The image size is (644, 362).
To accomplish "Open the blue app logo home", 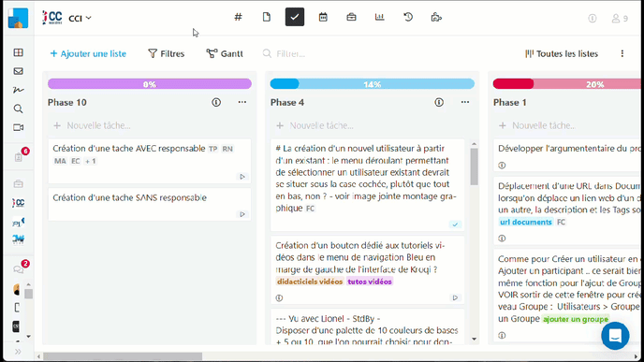I will [x=18, y=18].
